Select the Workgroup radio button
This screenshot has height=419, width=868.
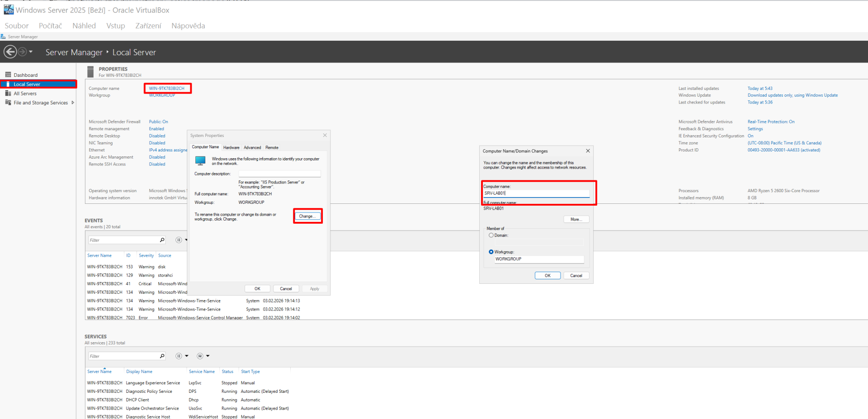pyautogui.click(x=491, y=252)
